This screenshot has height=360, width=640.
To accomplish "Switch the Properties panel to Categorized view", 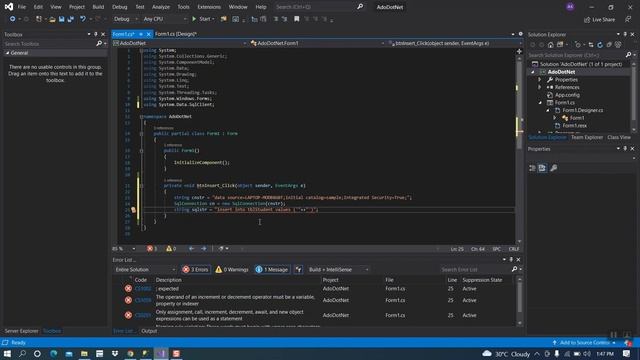I will click(x=532, y=168).
